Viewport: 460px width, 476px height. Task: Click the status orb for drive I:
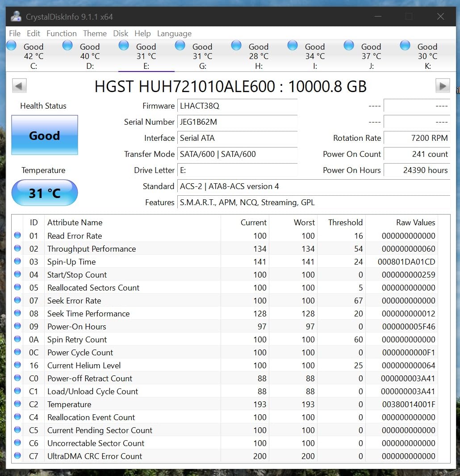[293, 45]
